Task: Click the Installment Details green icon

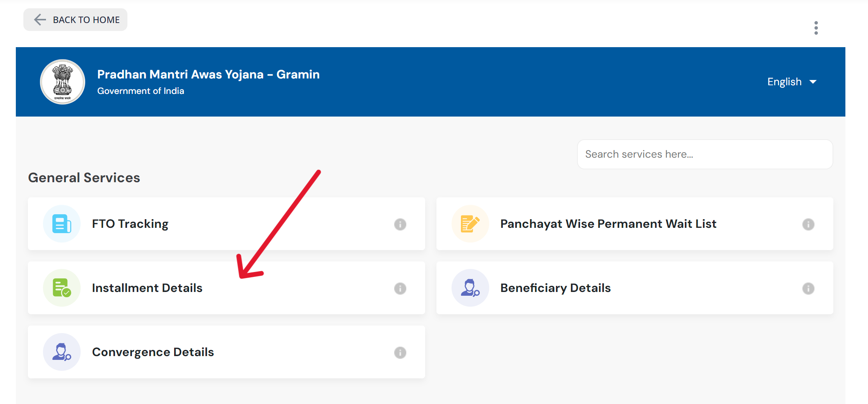Action: pyautogui.click(x=62, y=288)
